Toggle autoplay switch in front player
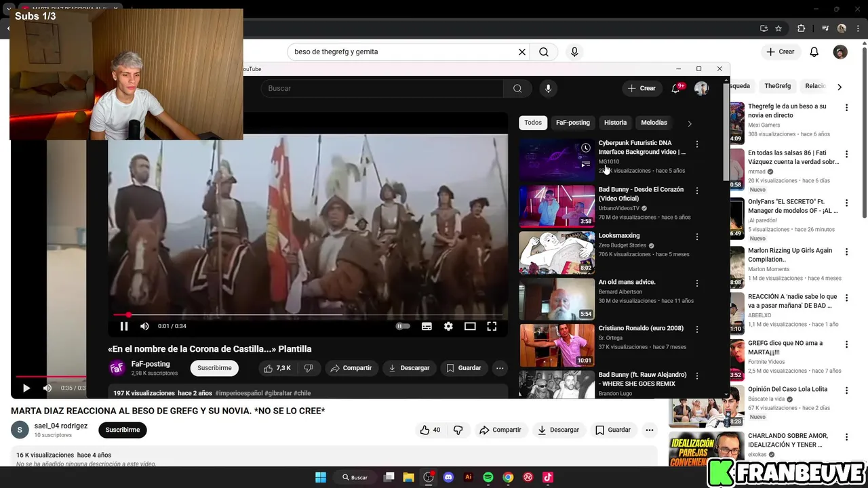 (403, 326)
